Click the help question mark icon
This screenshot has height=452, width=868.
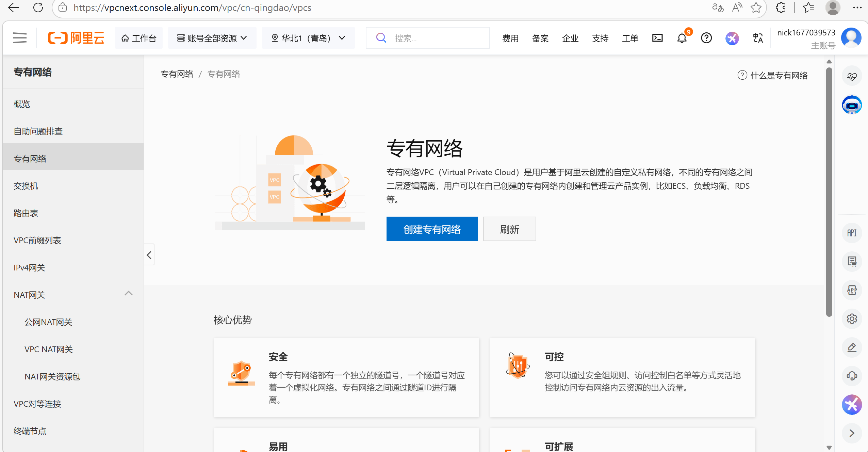(x=706, y=38)
